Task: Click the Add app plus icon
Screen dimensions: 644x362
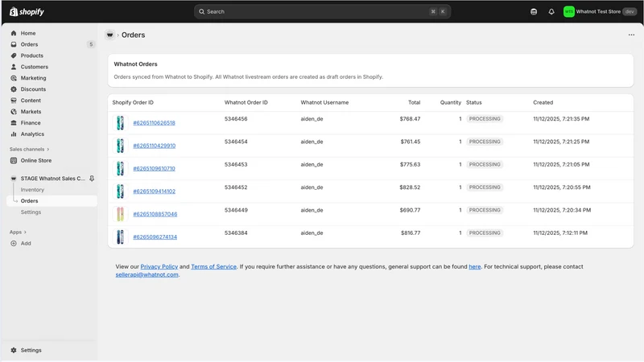Action: [x=14, y=244]
